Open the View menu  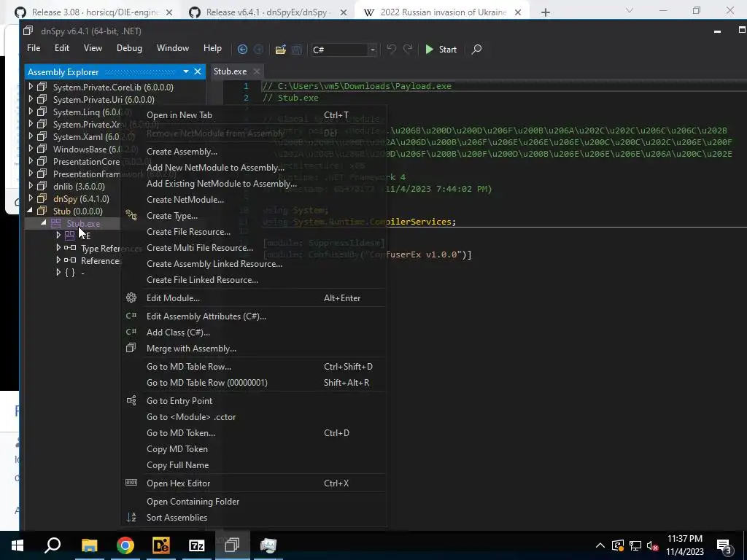coord(93,48)
